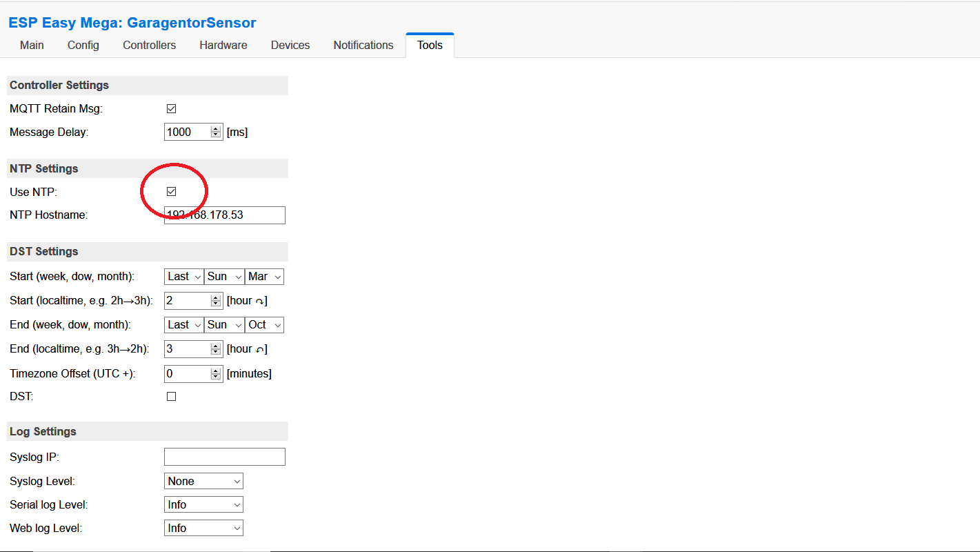The height and width of the screenshot is (552, 980).
Task: Disable the Use NTP checkbox
Action: coord(171,192)
